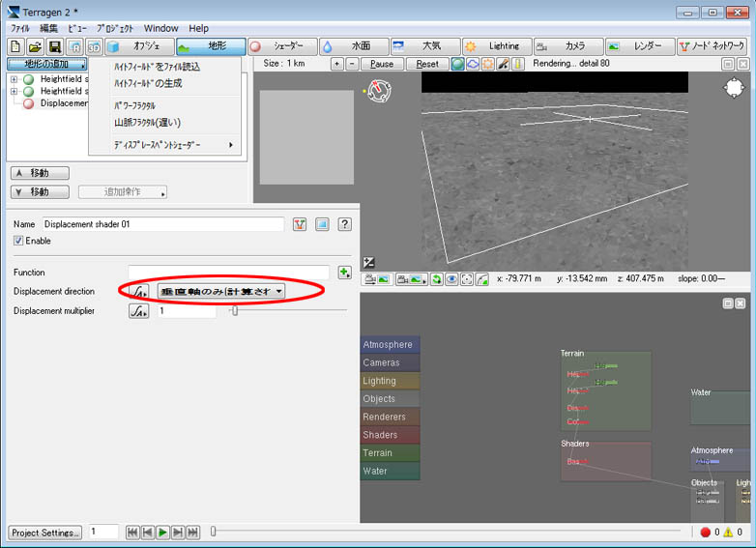Click the focus target icon below preview

(466, 279)
